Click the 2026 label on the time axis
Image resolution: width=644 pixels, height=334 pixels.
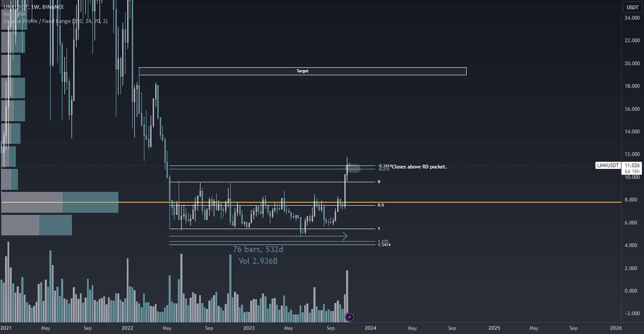click(616, 328)
